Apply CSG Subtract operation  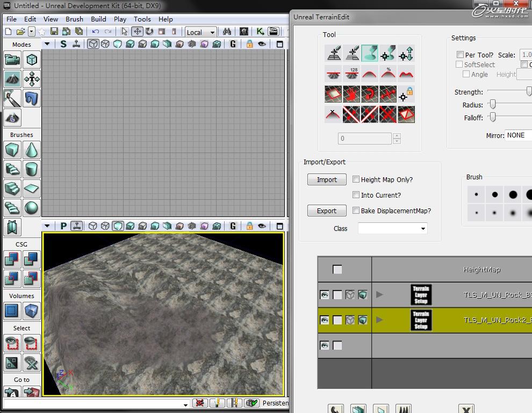(32, 259)
